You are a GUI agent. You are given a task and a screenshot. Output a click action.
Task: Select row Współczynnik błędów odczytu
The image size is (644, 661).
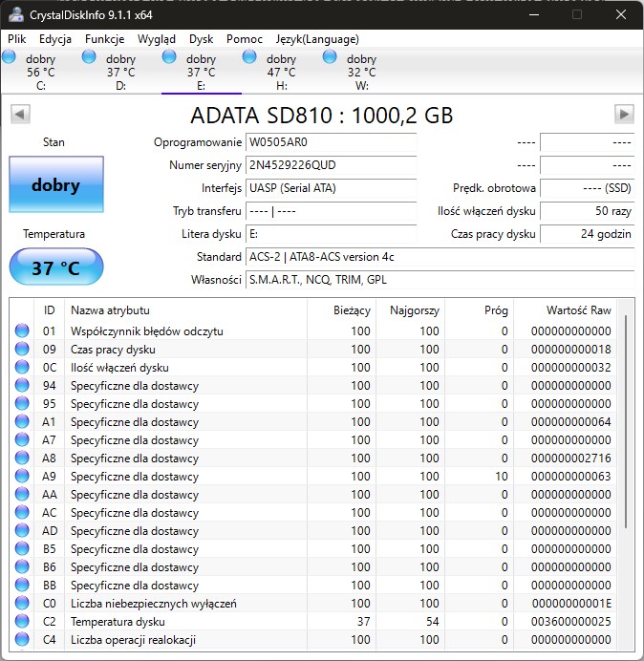tap(313, 330)
